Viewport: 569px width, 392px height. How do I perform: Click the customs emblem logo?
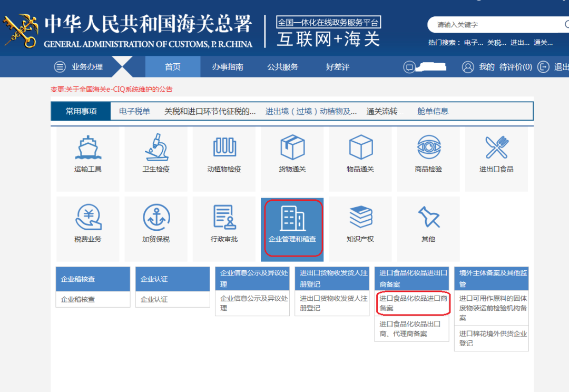point(21,31)
